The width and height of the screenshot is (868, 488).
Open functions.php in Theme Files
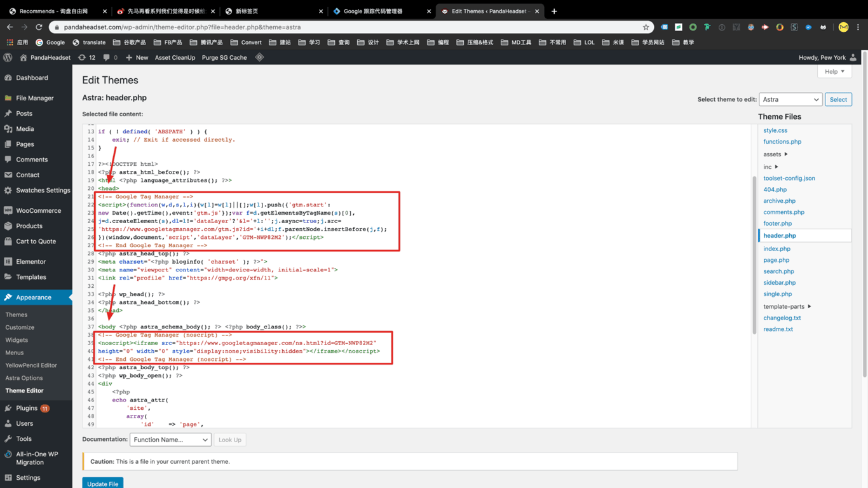782,142
